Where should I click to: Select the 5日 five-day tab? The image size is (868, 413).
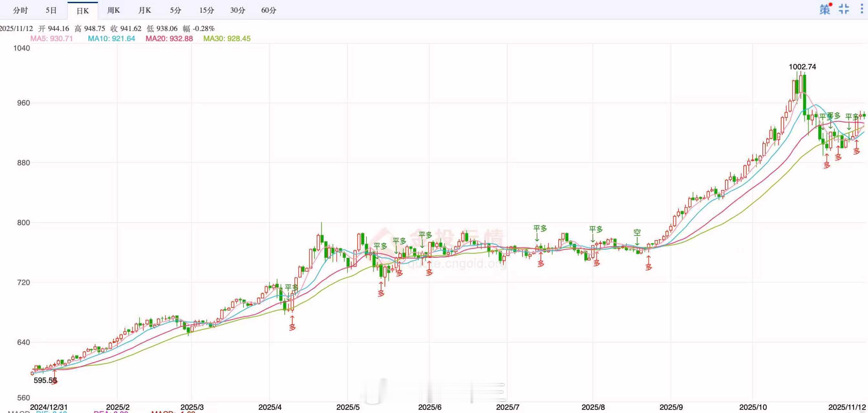pyautogui.click(x=51, y=10)
